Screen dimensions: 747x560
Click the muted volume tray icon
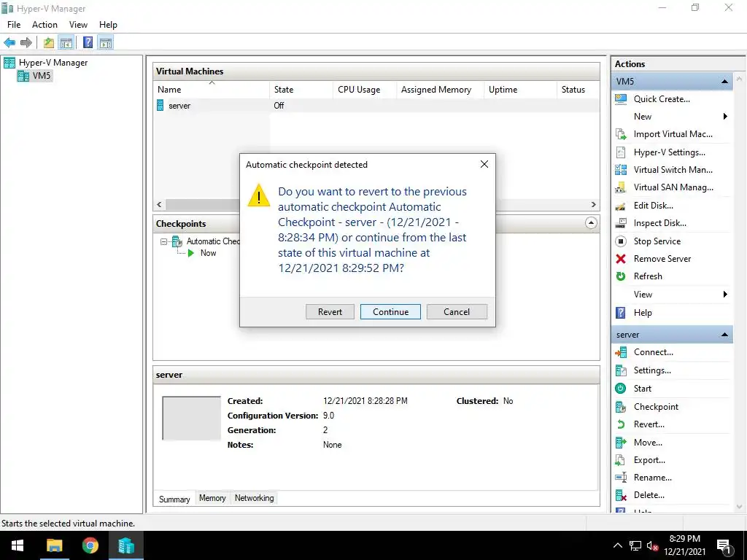tap(652, 545)
